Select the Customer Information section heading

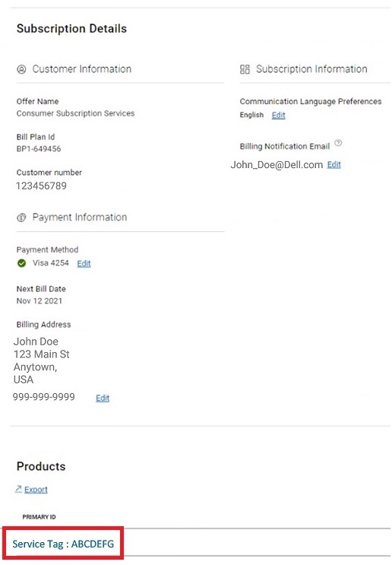coord(82,69)
